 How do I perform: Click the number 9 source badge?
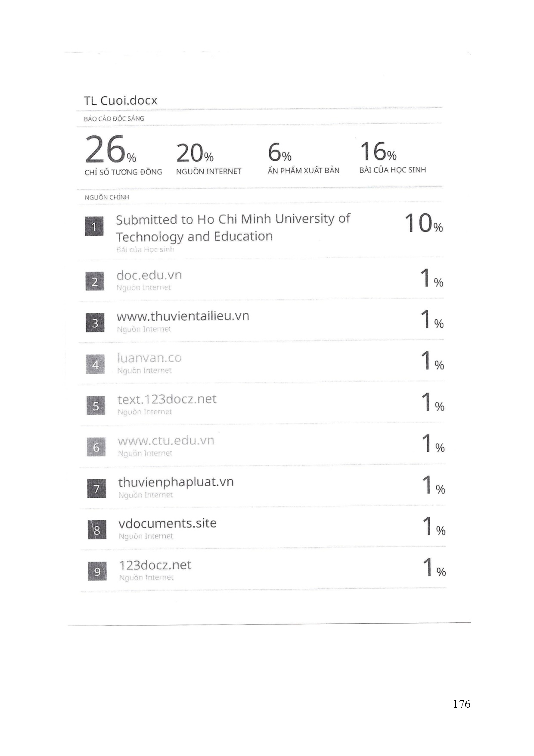pyautogui.click(x=97, y=572)
